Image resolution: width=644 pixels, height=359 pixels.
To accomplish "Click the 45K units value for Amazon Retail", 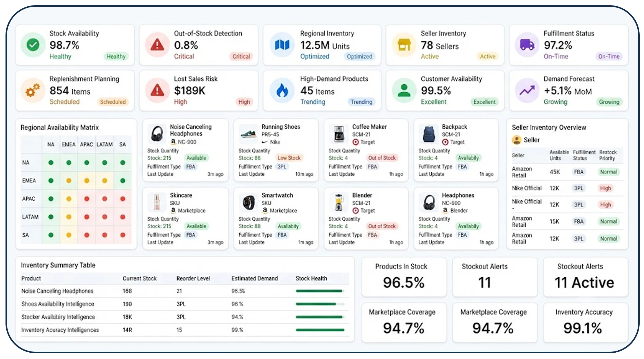I will coord(555,172).
